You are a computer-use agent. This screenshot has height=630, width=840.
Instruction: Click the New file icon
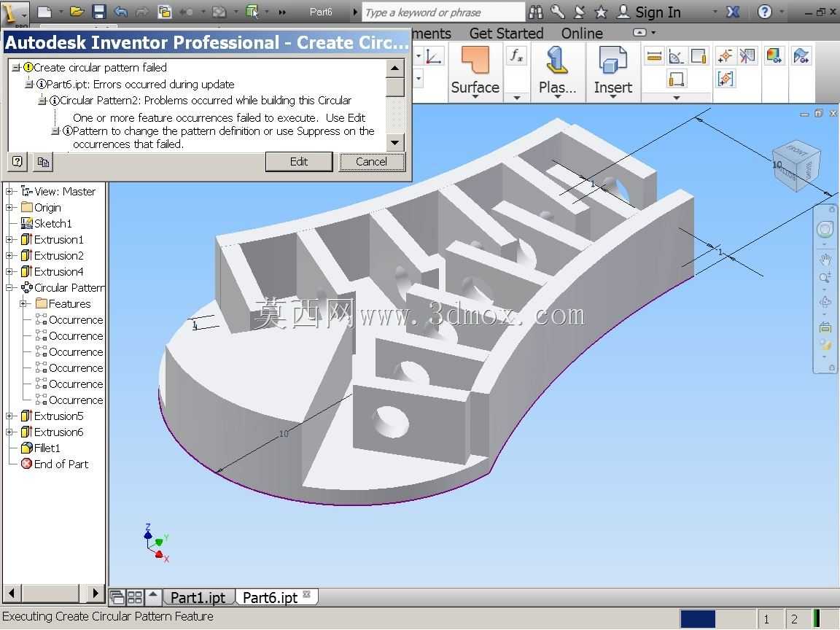tap(45, 11)
